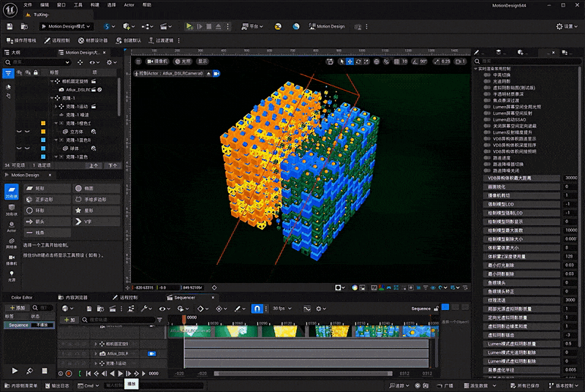Toggle the 路追降噪关闭 switch
This screenshot has height=392, width=585.
pos(487,170)
